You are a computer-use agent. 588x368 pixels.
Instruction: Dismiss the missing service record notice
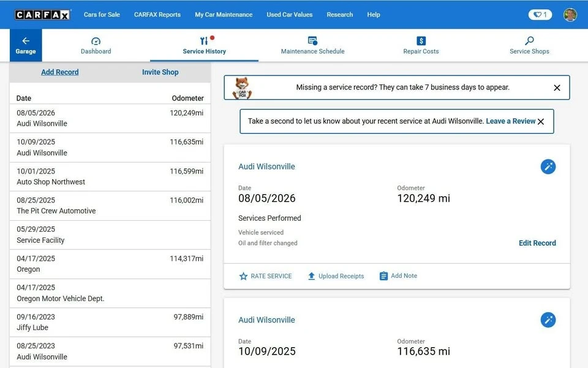pyautogui.click(x=557, y=88)
